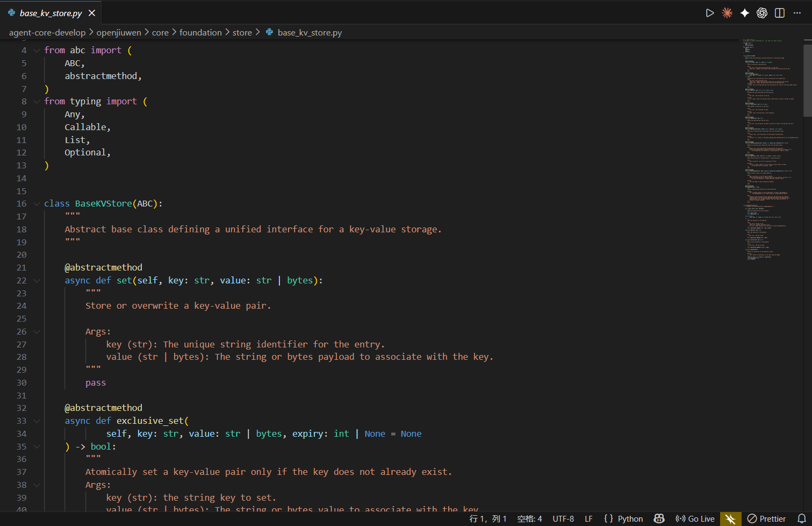
Task: Change language mode from Python
Action: (623, 518)
